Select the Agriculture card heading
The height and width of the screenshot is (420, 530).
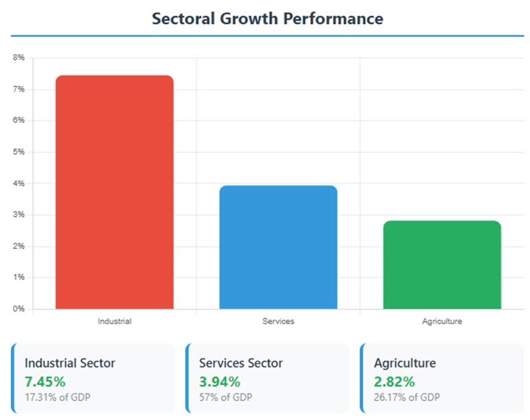pos(405,363)
